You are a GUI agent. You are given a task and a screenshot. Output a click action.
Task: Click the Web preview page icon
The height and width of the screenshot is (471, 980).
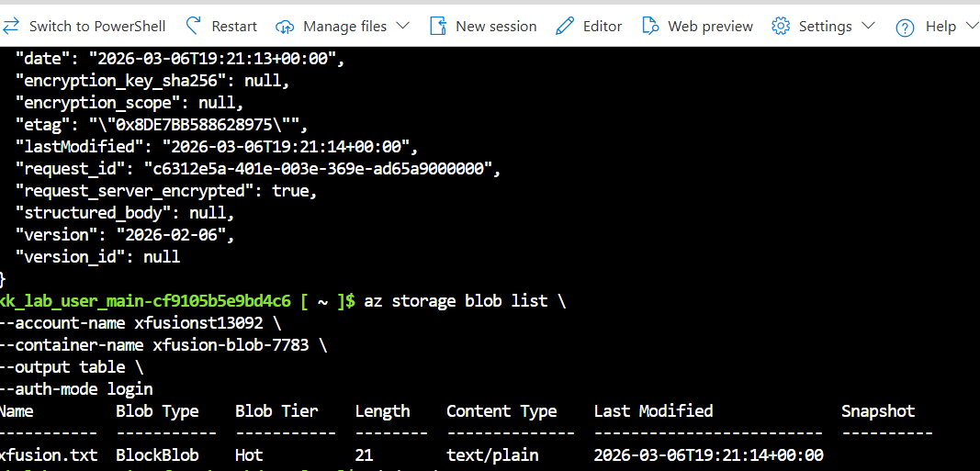point(650,26)
